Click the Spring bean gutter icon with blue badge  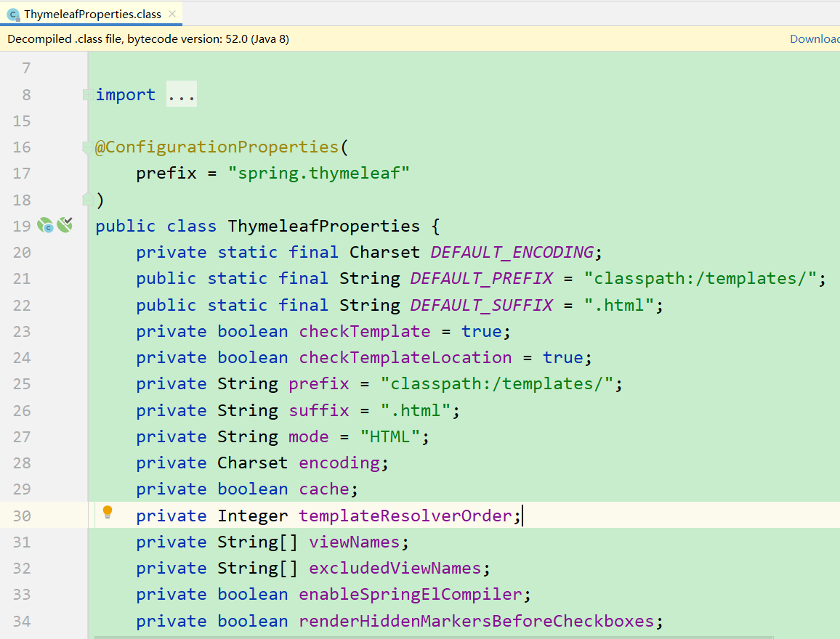(45, 226)
